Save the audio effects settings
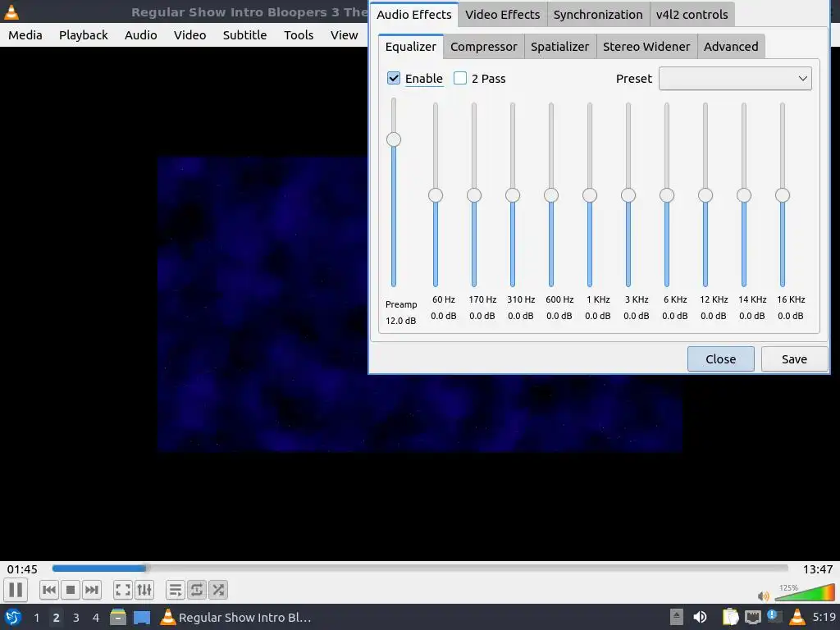The image size is (840, 630). 794,359
